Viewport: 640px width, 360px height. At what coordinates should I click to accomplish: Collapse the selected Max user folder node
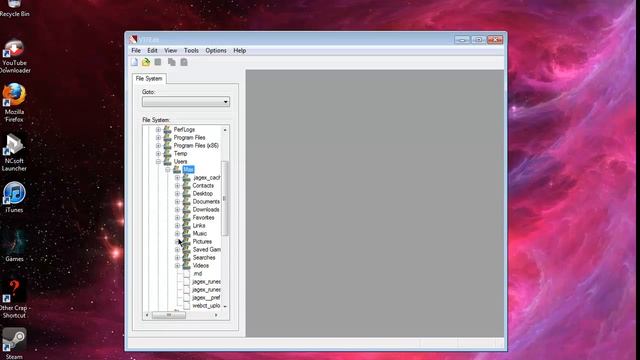pos(168,169)
